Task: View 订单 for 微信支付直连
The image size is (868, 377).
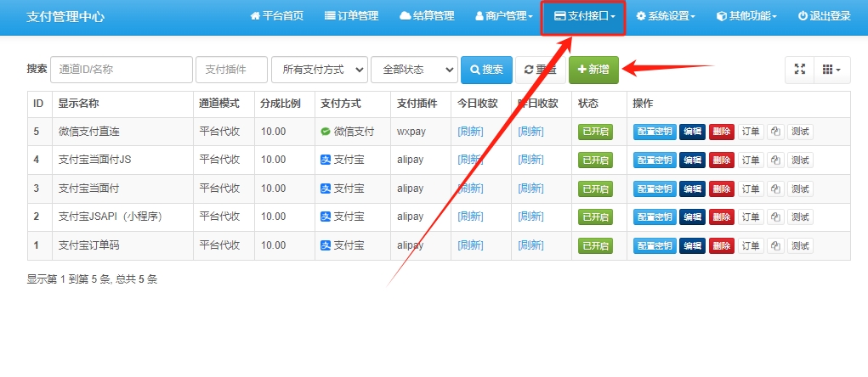Action: pyautogui.click(x=752, y=132)
